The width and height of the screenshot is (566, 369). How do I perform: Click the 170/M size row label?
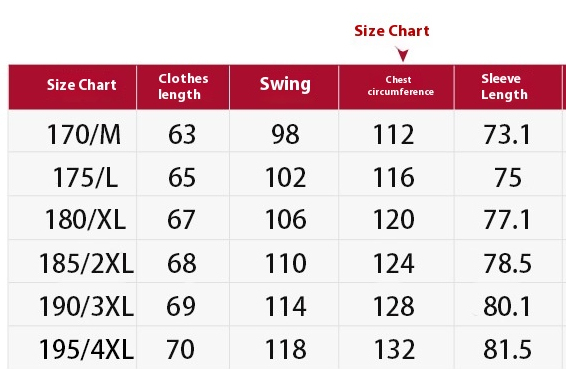84,135
